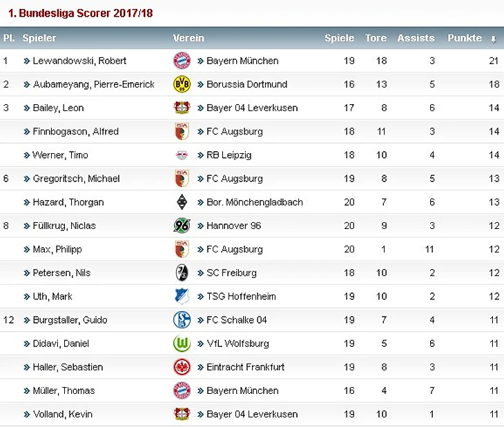Open the Bayer 04 Leverkusen link for Bailey
This screenshot has height=427, width=504.
pos(252,108)
